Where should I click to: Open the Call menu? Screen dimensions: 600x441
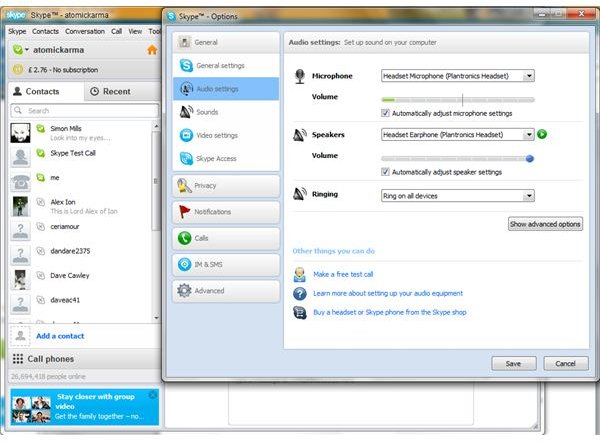click(116, 31)
